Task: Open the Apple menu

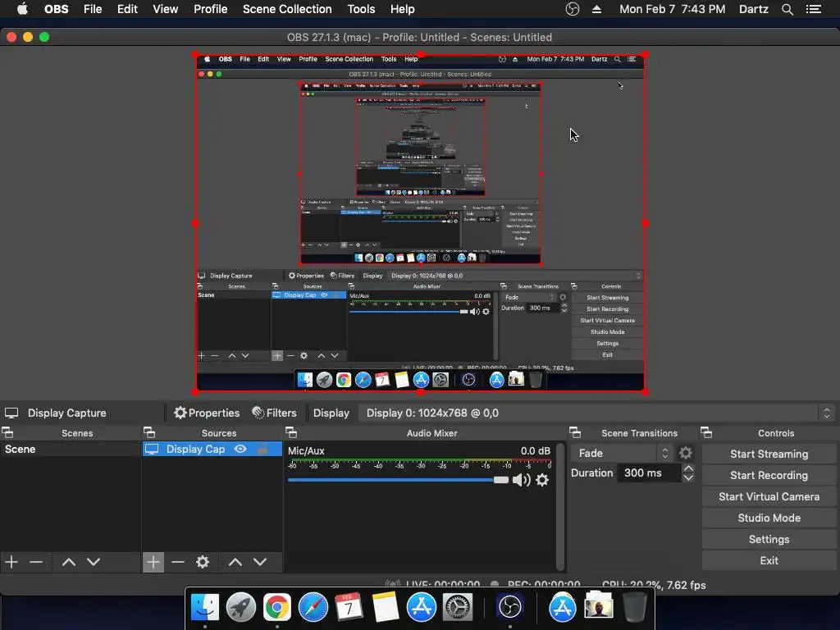Action: pos(22,9)
